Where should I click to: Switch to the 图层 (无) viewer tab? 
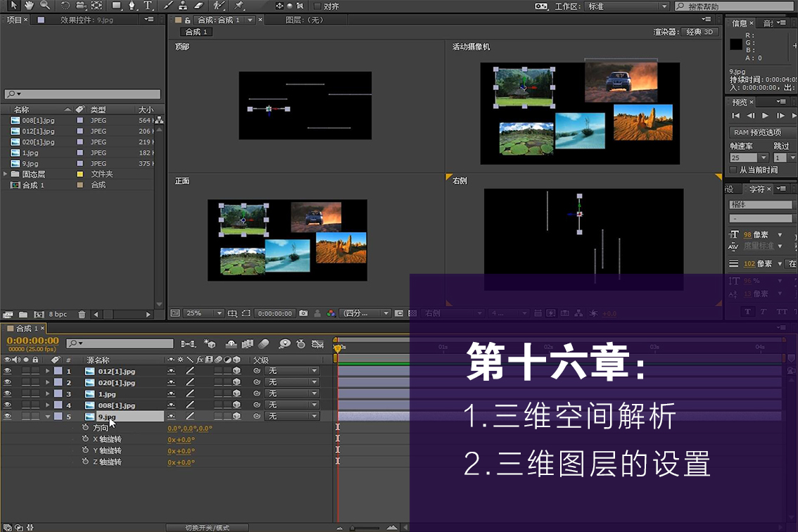pyautogui.click(x=304, y=20)
